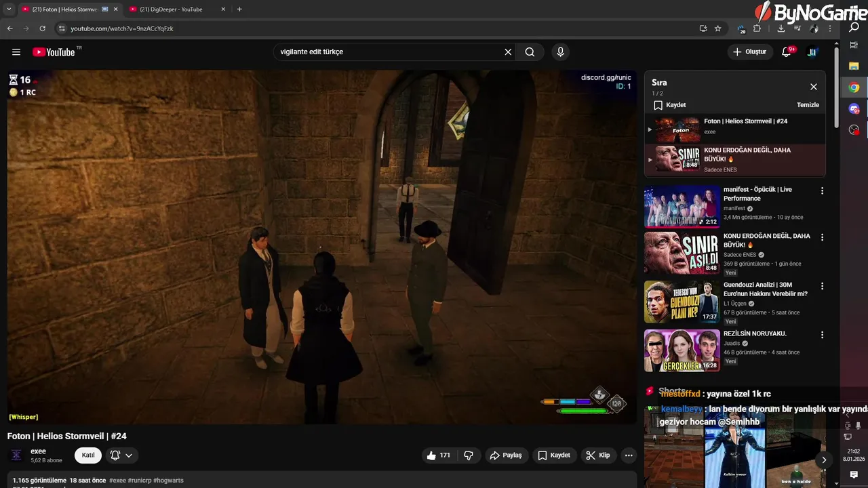Screen dimensions: 868x488
Task: Click the main video player
Action: coord(322,247)
